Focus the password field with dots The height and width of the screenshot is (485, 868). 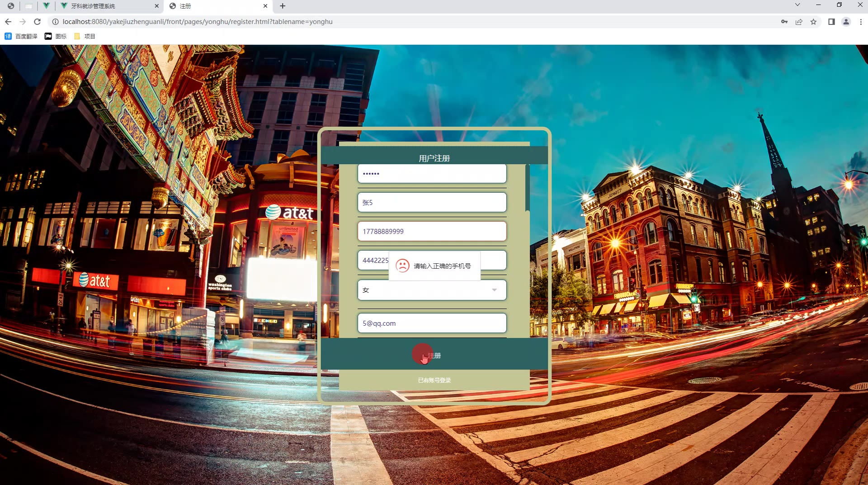[432, 173]
